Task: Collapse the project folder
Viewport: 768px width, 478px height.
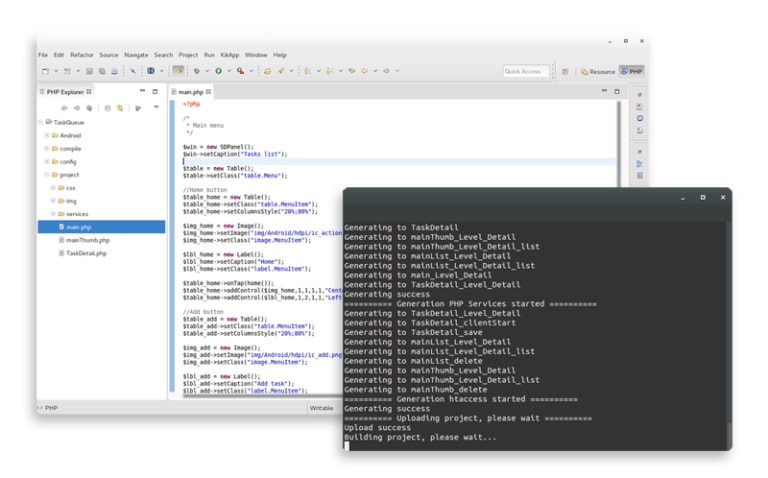Action: pyautogui.click(x=47, y=174)
